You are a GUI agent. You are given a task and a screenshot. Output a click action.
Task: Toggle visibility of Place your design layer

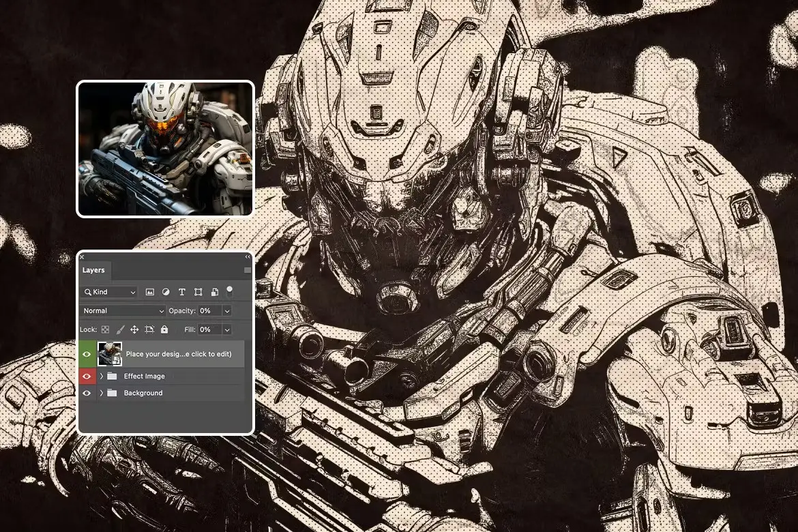(87, 354)
